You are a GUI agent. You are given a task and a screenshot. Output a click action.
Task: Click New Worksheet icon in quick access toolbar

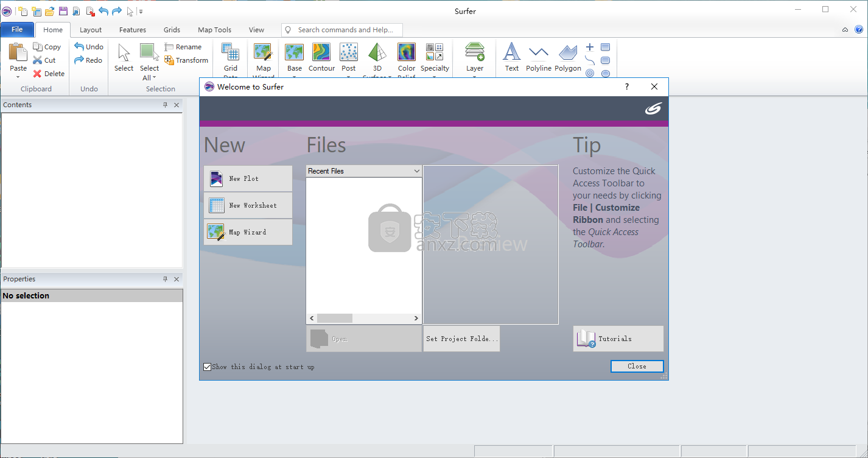[37, 11]
